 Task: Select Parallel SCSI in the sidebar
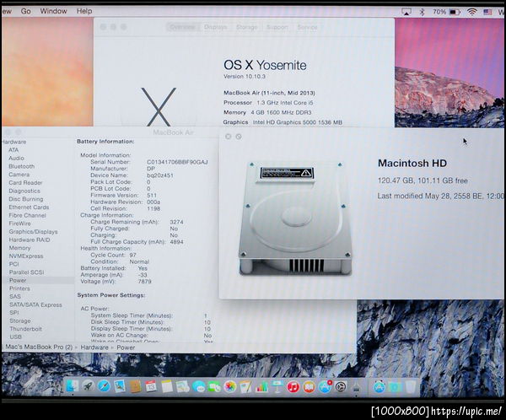[x=26, y=272]
